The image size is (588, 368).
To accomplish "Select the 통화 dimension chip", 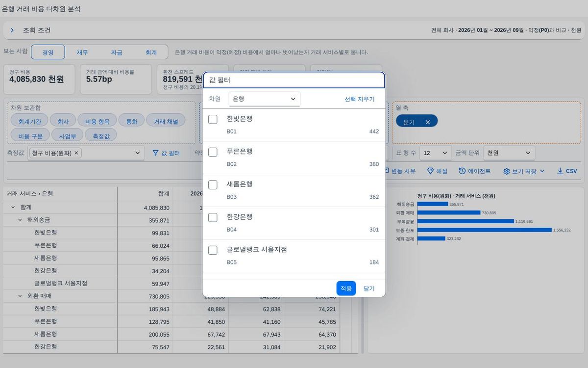I will 132,121.
